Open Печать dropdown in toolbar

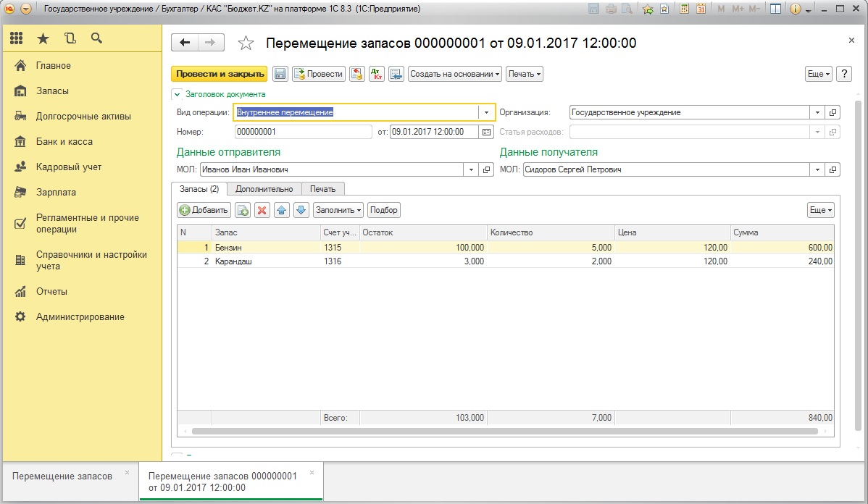525,74
